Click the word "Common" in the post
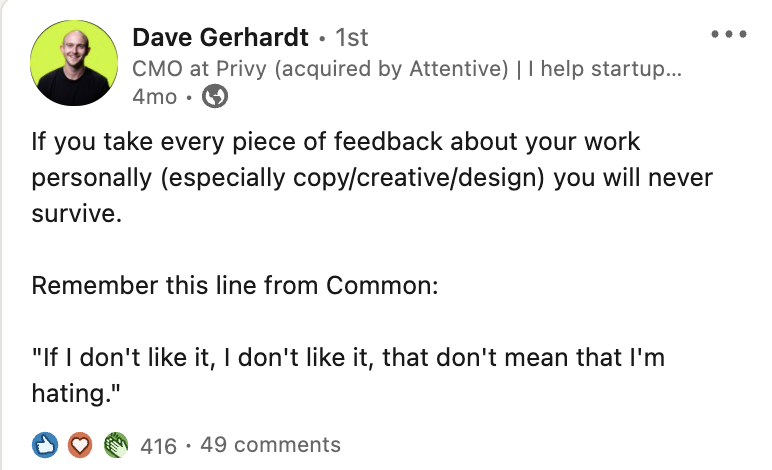The image size is (772, 470). tap(385, 286)
